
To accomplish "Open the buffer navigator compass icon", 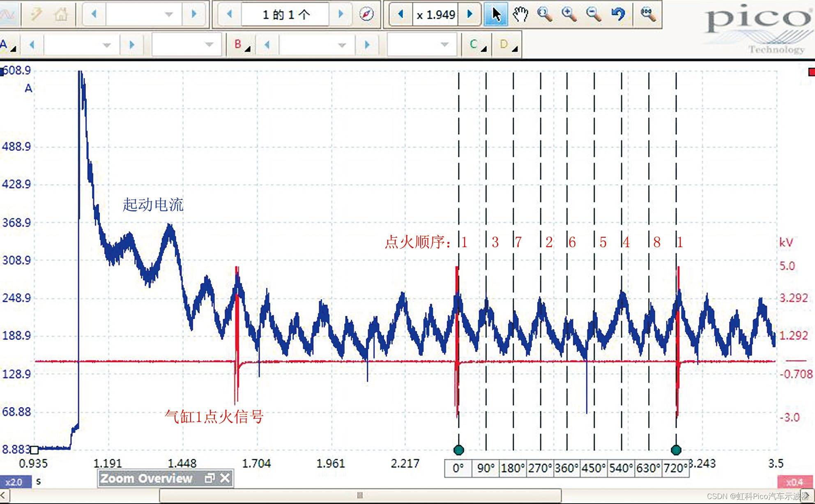I will 366,15.
